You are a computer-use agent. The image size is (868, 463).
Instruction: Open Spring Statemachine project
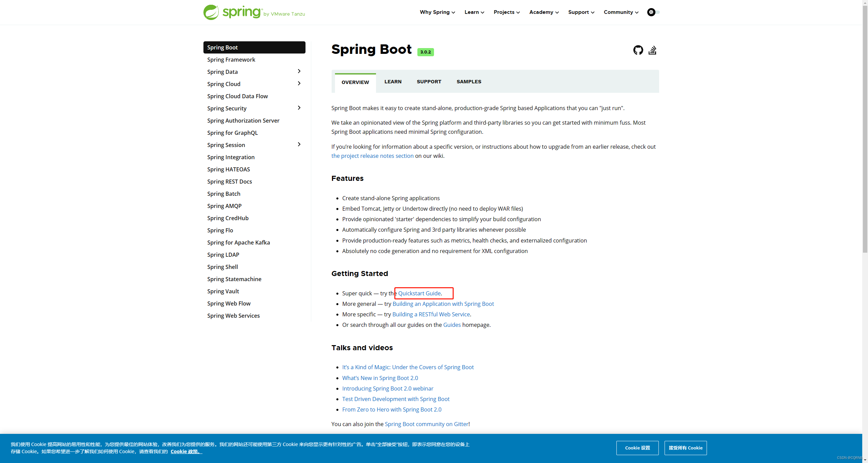pyautogui.click(x=234, y=279)
